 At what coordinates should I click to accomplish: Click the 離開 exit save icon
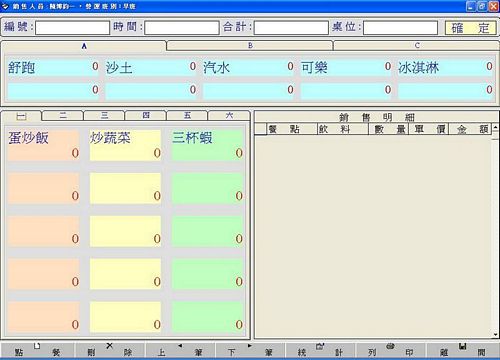click(x=462, y=346)
